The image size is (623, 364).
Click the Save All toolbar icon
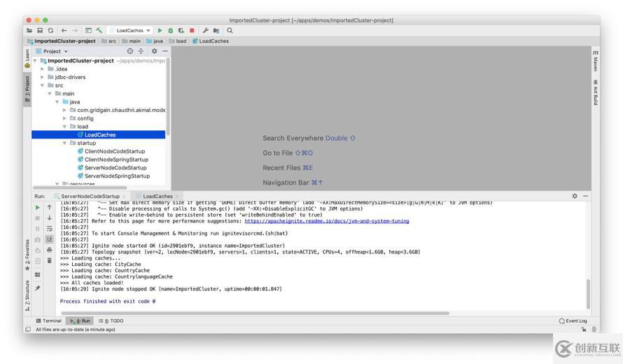(x=40, y=31)
